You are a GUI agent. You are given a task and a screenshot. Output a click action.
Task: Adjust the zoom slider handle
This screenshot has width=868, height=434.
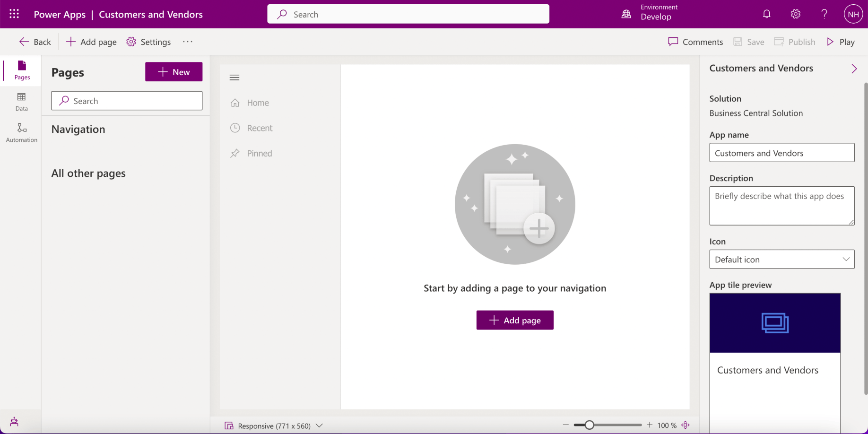[589, 425]
